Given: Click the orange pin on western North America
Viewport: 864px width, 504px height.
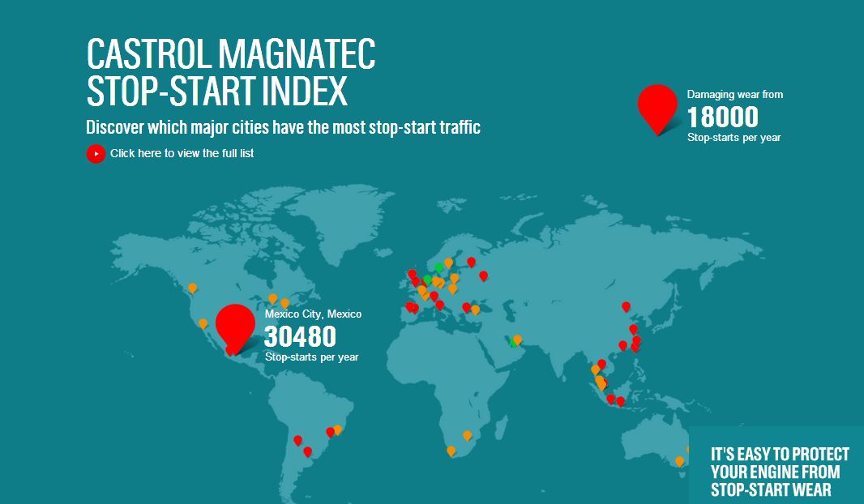Looking at the screenshot, I should pyautogui.click(x=192, y=287).
